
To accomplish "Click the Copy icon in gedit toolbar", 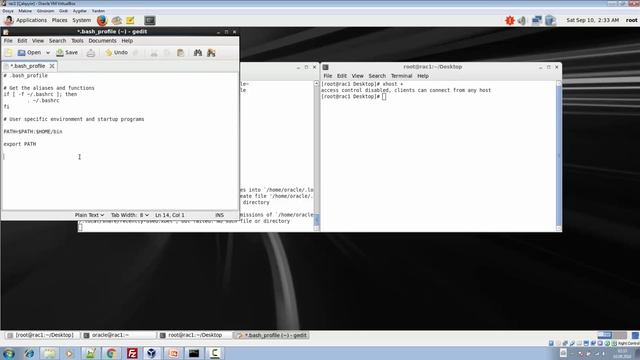I will click(x=167, y=53).
